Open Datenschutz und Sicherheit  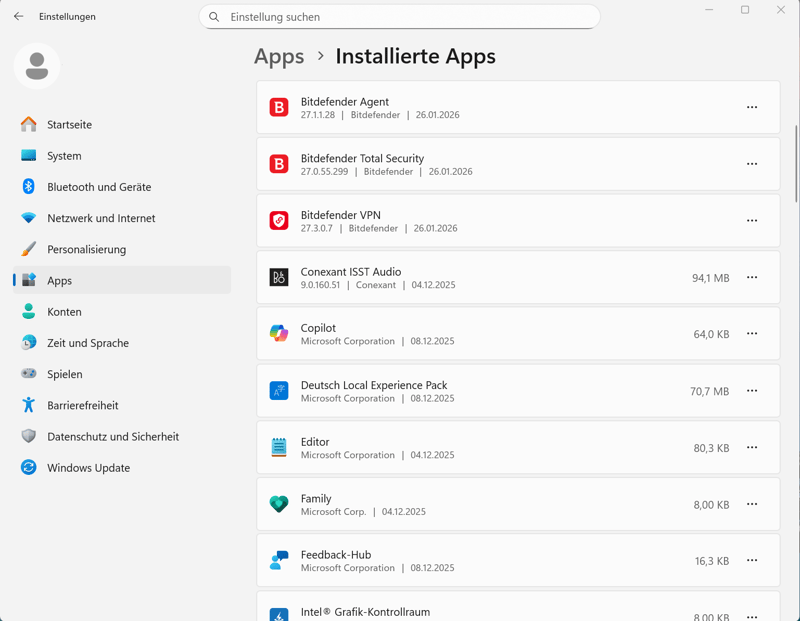[x=122, y=436]
